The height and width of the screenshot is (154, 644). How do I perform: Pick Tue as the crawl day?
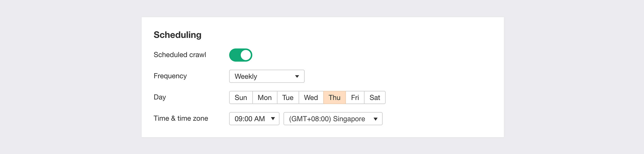pos(287,98)
